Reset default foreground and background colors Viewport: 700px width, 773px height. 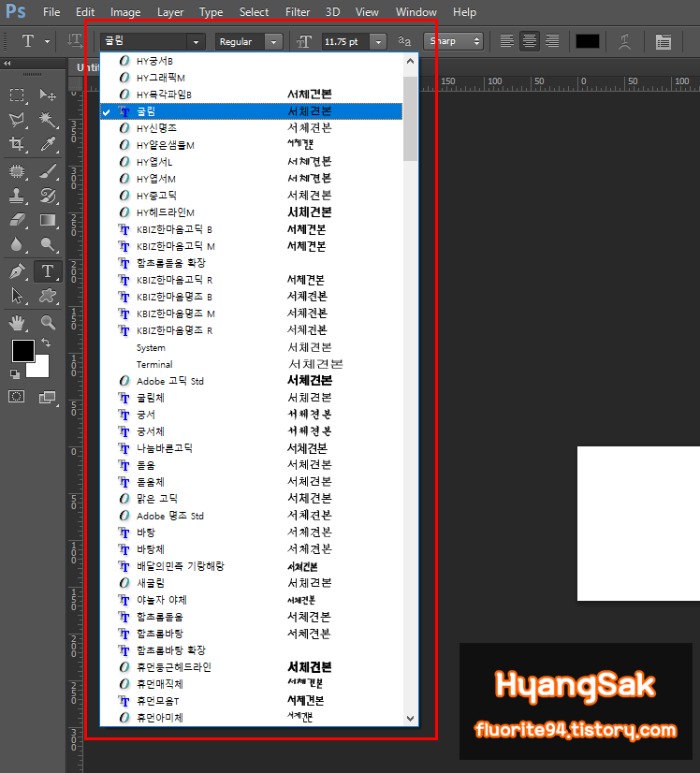tap(15, 374)
